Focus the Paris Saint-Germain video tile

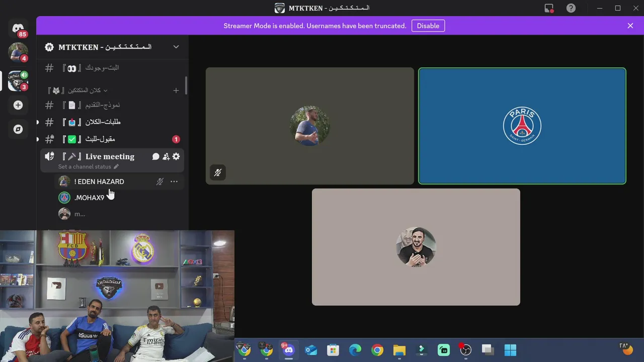pos(522,126)
